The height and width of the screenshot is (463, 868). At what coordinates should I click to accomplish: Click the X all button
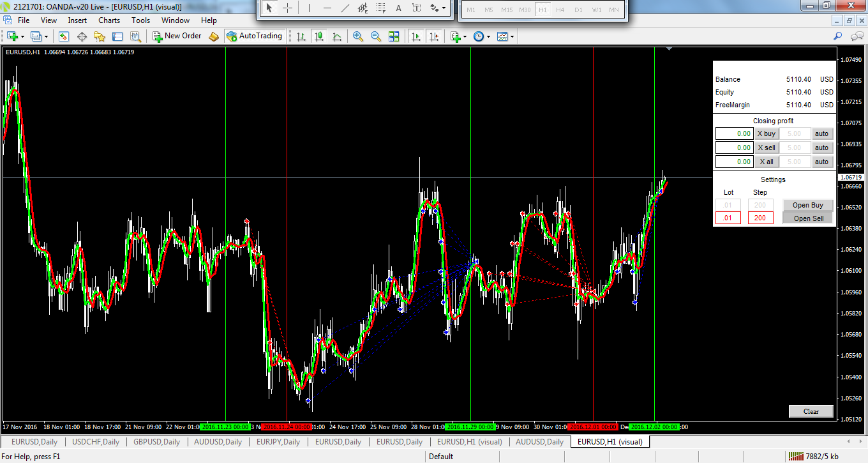(766, 162)
